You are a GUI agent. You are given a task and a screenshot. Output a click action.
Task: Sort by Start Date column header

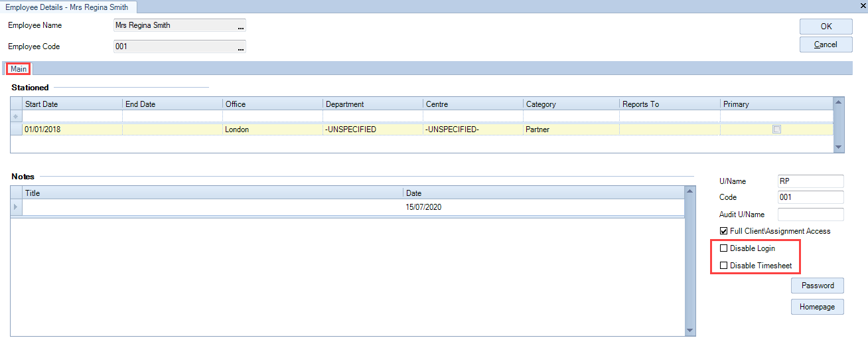pyautogui.click(x=72, y=104)
